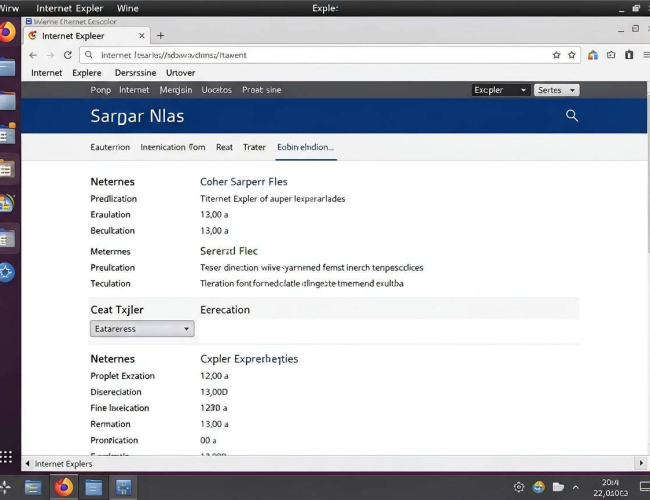This screenshot has height=500, width=650.
Task: Click the Fine Ixeication row label
Action: (120, 408)
